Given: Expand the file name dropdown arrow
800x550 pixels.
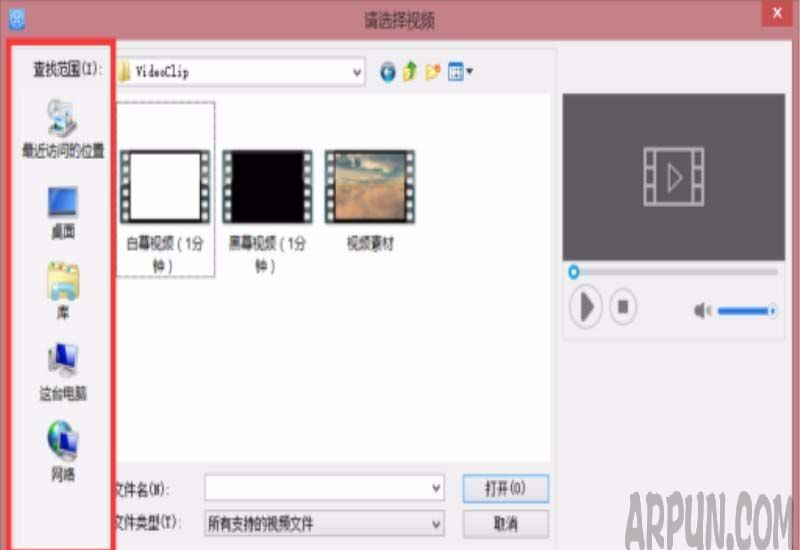Looking at the screenshot, I should 436,488.
